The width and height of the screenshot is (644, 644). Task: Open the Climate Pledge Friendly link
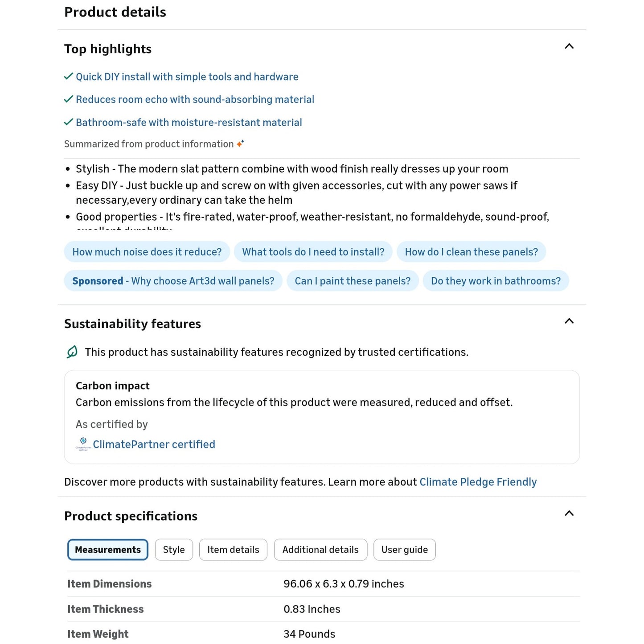478,482
